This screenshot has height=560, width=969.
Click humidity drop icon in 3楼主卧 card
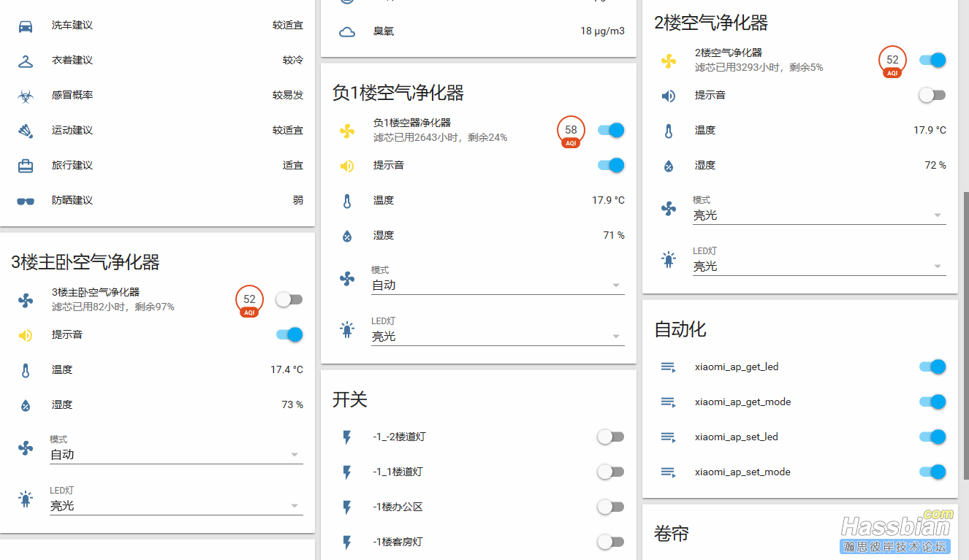click(26, 405)
